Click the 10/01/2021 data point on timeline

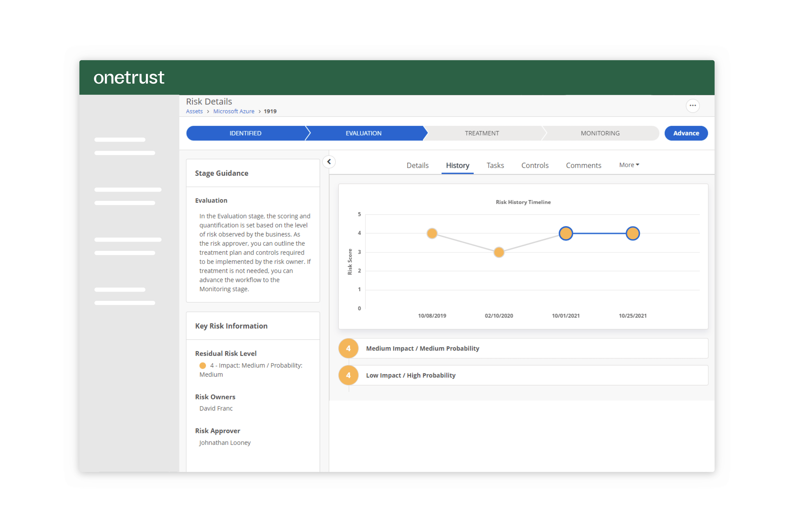[565, 233]
